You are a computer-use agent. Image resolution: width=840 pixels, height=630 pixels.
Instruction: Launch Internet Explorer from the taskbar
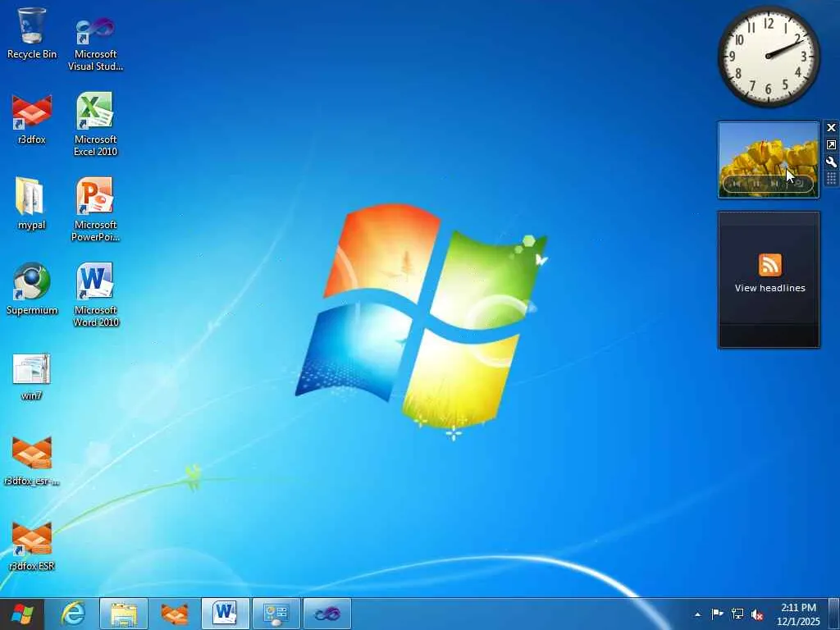[73, 614]
